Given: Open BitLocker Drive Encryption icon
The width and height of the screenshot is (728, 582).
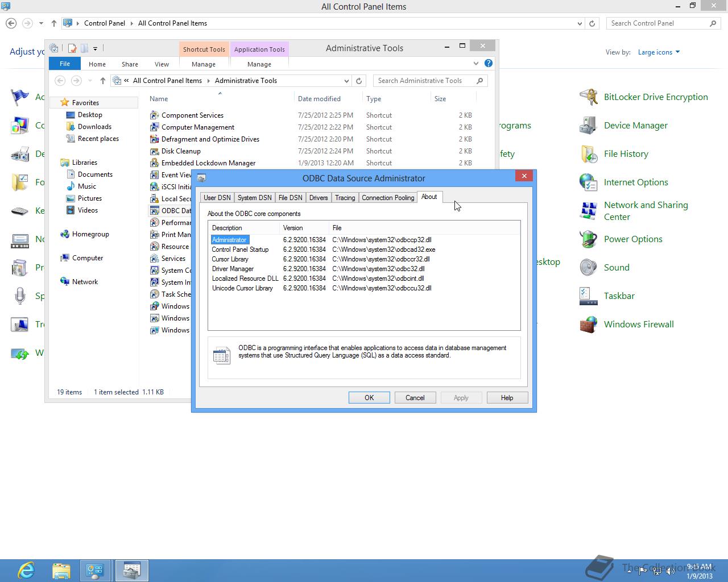Looking at the screenshot, I should (588, 97).
